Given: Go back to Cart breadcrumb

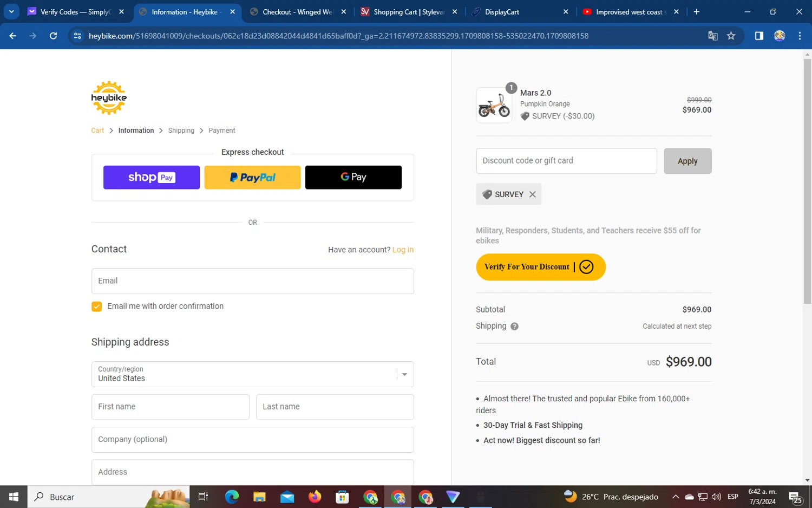Looking at the screenshot, I should [x=97, y=131].
